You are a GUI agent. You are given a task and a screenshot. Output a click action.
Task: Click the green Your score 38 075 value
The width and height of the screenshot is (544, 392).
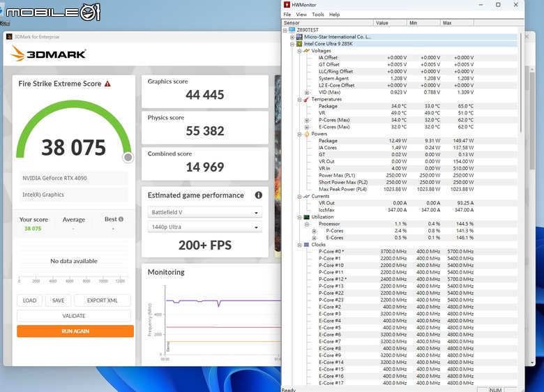tap(33, 228)
